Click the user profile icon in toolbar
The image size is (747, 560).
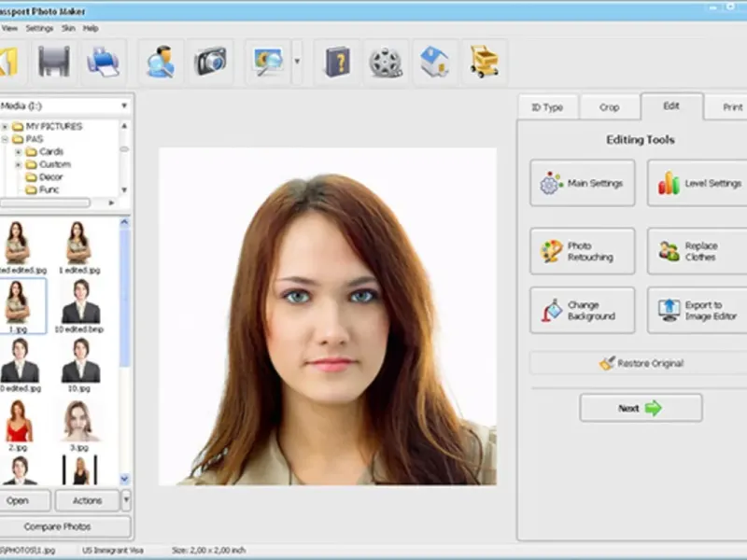pos(162,63)
